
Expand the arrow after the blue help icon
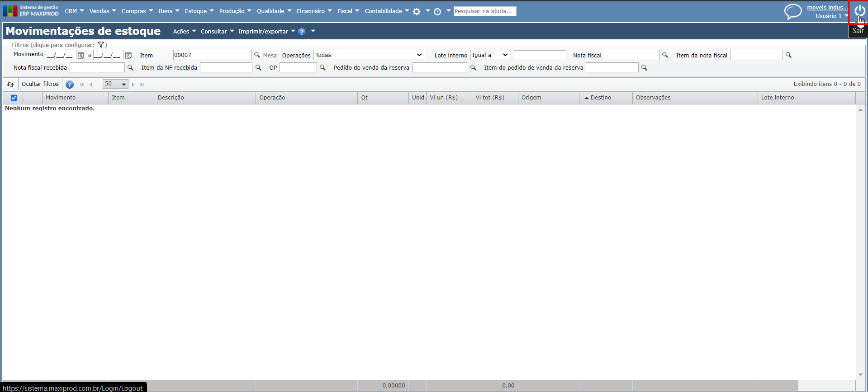point(313,31)
